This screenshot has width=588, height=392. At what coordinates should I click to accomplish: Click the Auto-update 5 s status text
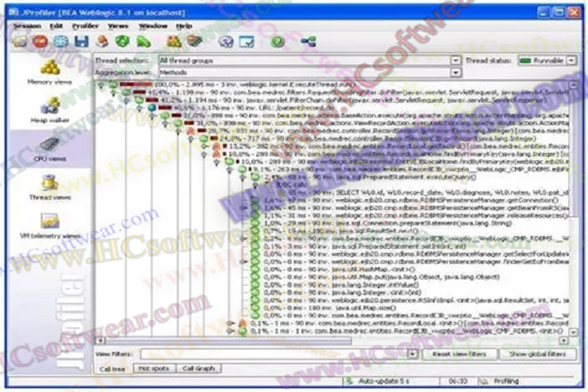tap(383, 381)
